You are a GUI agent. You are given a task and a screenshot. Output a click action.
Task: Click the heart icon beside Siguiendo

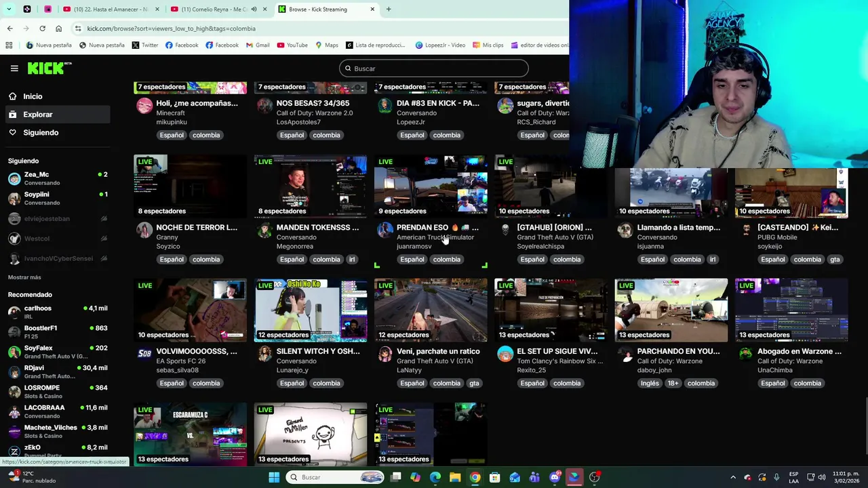pos(12,133)
